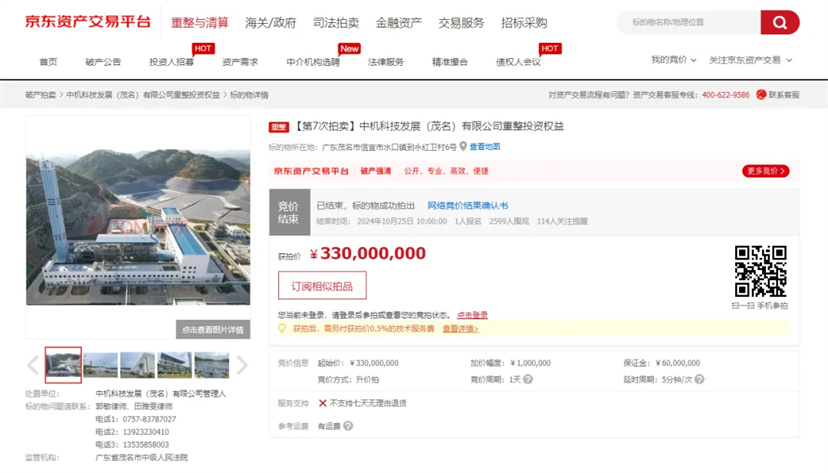
Task: Click the 联系客服 customer service icon
Action: pyautogui.click(x=761, y=94)
